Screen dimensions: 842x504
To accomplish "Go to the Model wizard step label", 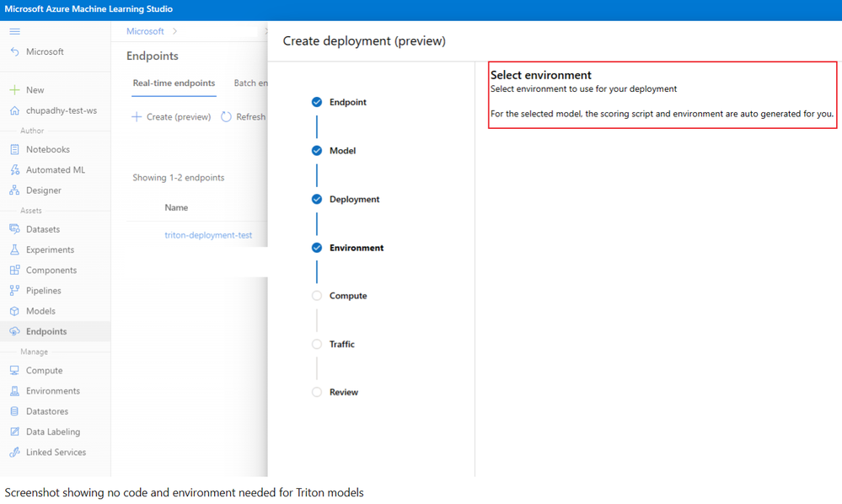I will click(x=342, y=150).
